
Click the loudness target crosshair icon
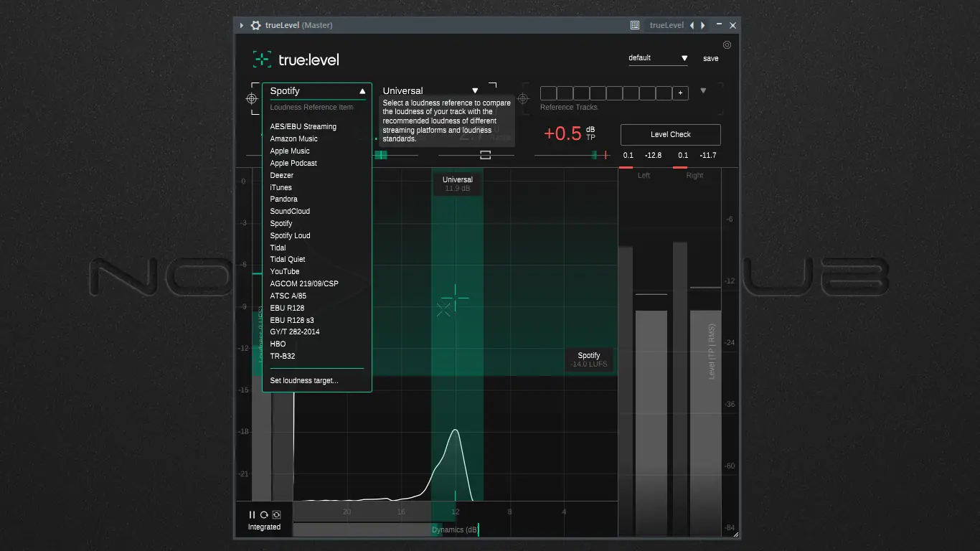point(252,99)
